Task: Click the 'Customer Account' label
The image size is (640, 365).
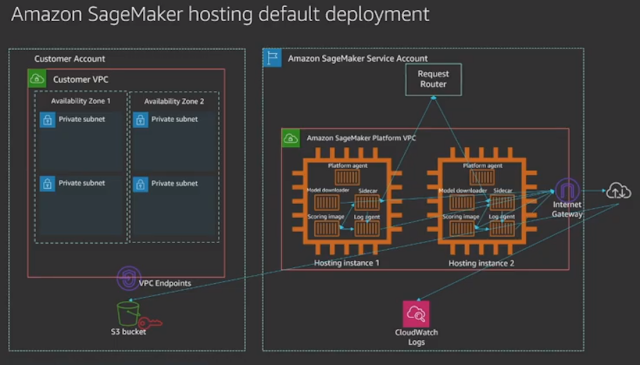Action: pos(69,59)
